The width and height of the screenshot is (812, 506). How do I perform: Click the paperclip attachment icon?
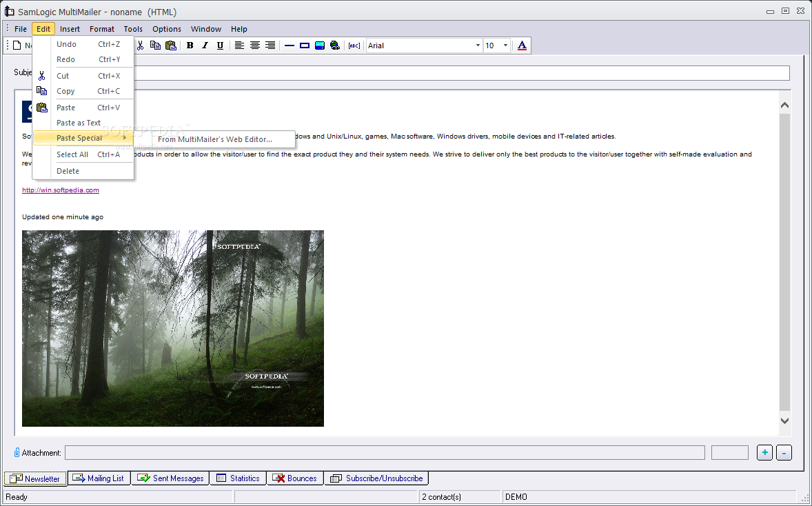[x=17, y=453]
